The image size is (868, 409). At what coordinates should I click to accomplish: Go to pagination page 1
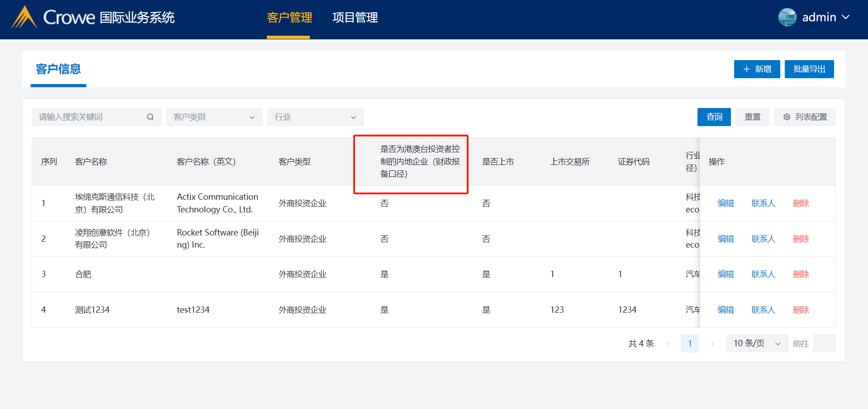pos(689,343)
